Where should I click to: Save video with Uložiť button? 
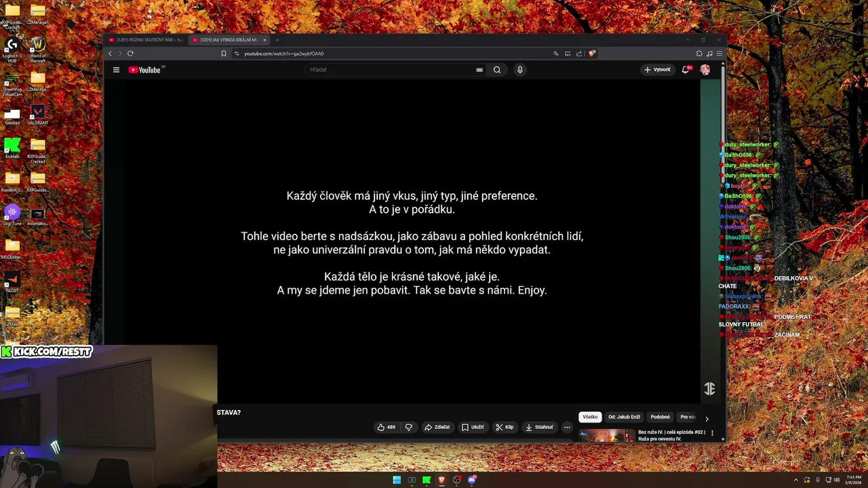tap(473, 427)
